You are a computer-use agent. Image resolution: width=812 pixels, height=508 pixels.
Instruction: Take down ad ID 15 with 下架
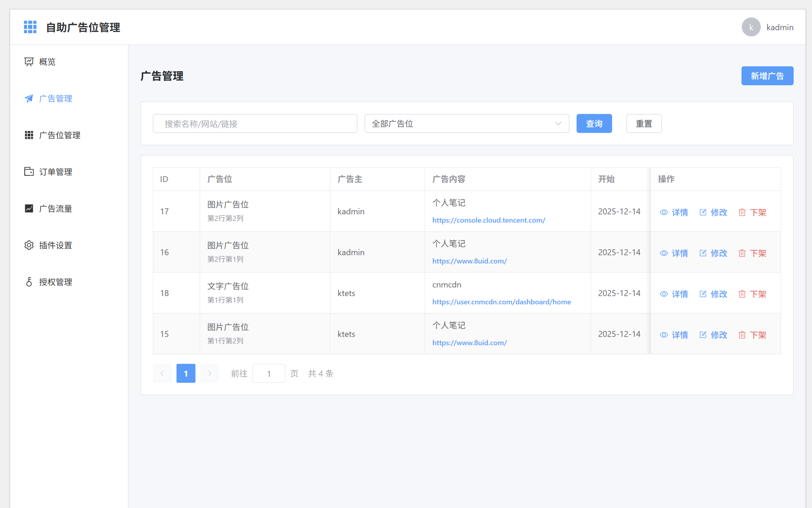(x=752, y=335)
